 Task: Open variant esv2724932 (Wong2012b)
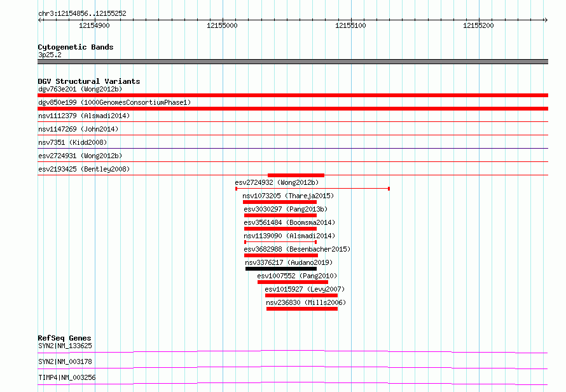point(277,182)
